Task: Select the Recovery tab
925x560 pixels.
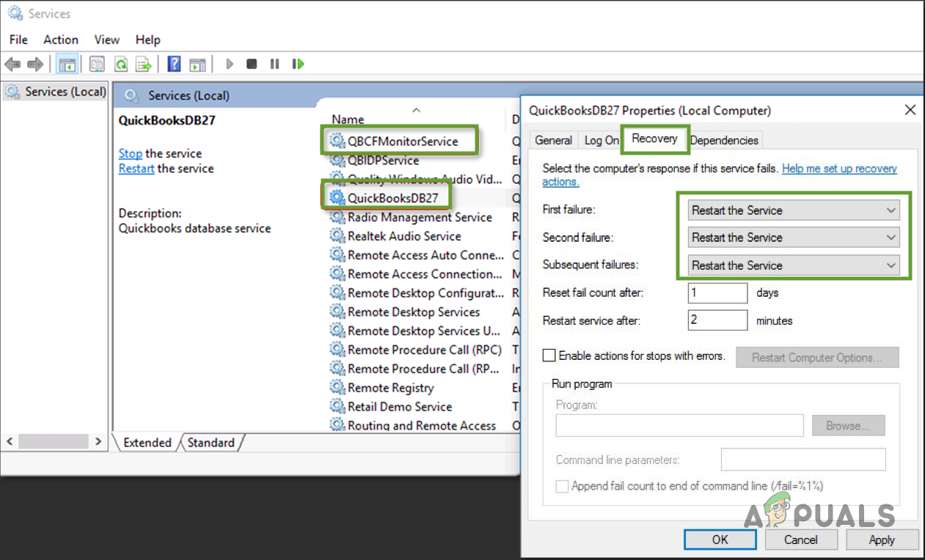Action: pos(654,138)
